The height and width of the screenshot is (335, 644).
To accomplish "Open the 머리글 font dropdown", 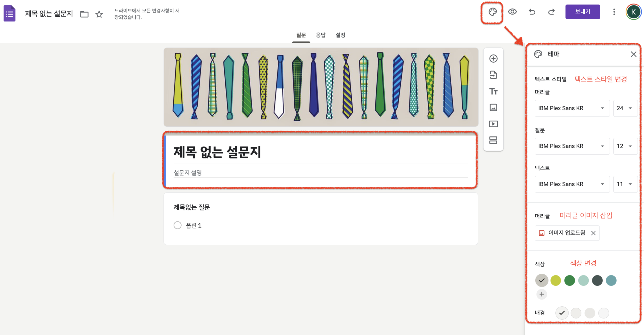I will (x=572, y=108).
